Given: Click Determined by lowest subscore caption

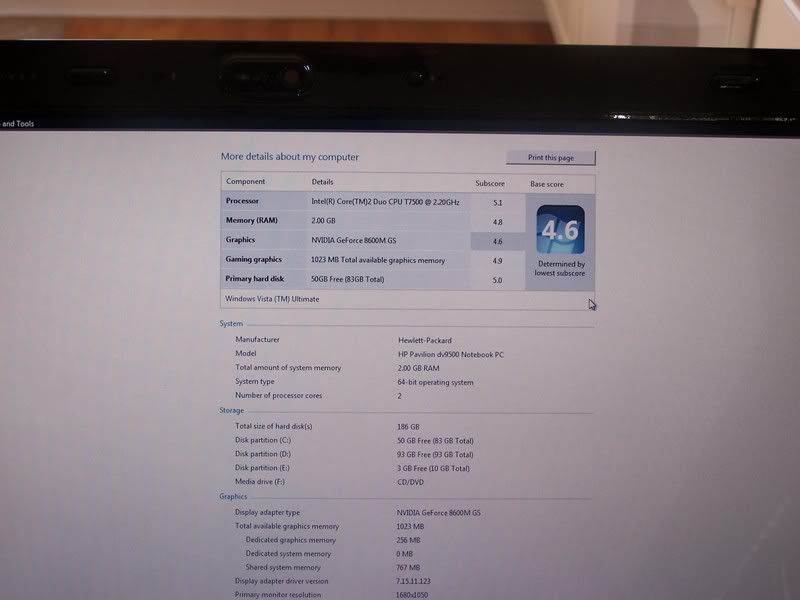Looking at the screenshot, I should coord(561,269).
